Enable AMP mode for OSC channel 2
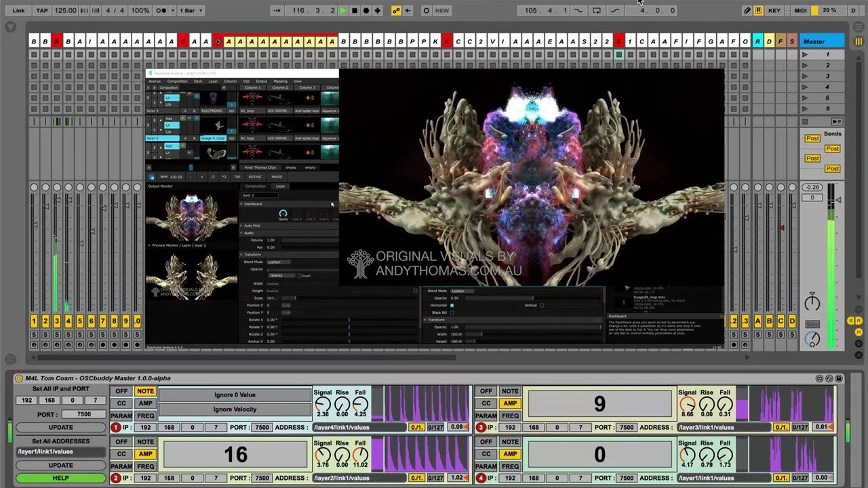The image size is (868, 488). pos(145,454)
